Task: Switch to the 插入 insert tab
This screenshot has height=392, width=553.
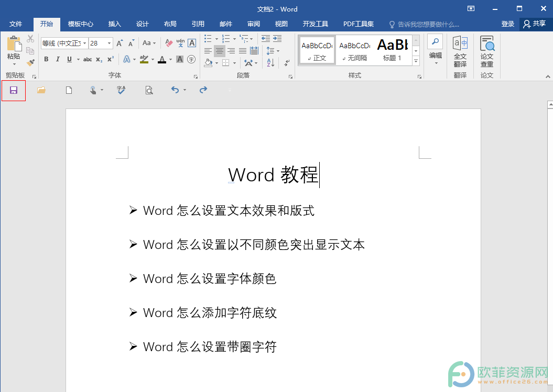Action: [x=115, y=24]
